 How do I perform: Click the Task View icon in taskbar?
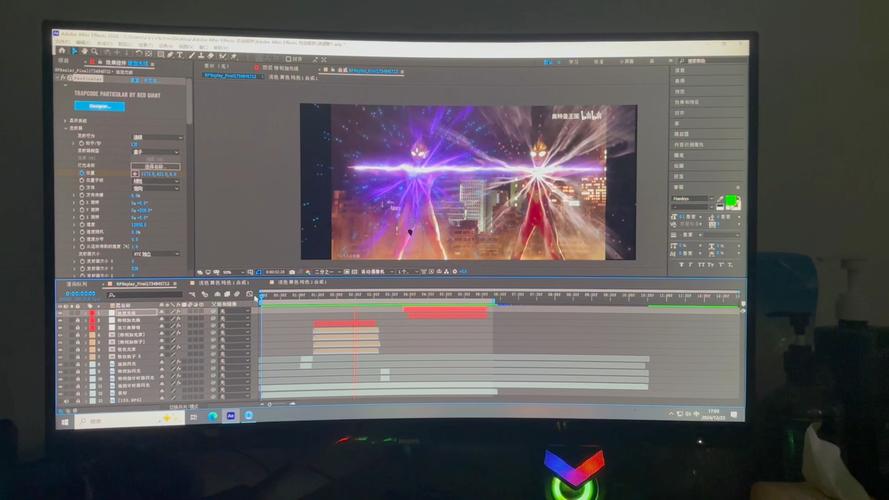[194, 417]
